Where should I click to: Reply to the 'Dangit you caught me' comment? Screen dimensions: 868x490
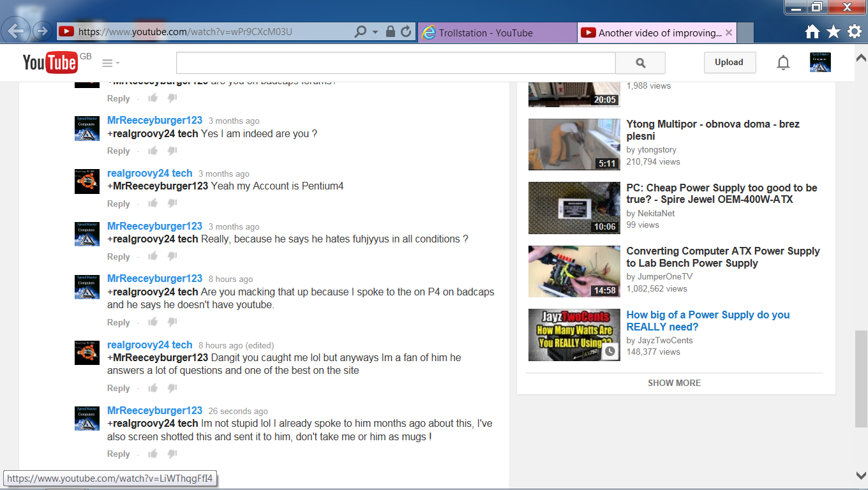(x=119, y=389)
